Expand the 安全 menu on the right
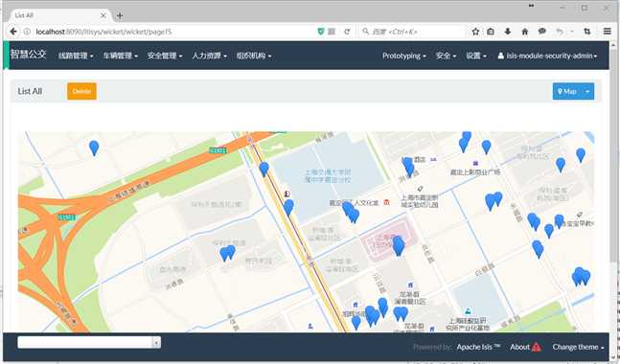 [x=446, y=56]
